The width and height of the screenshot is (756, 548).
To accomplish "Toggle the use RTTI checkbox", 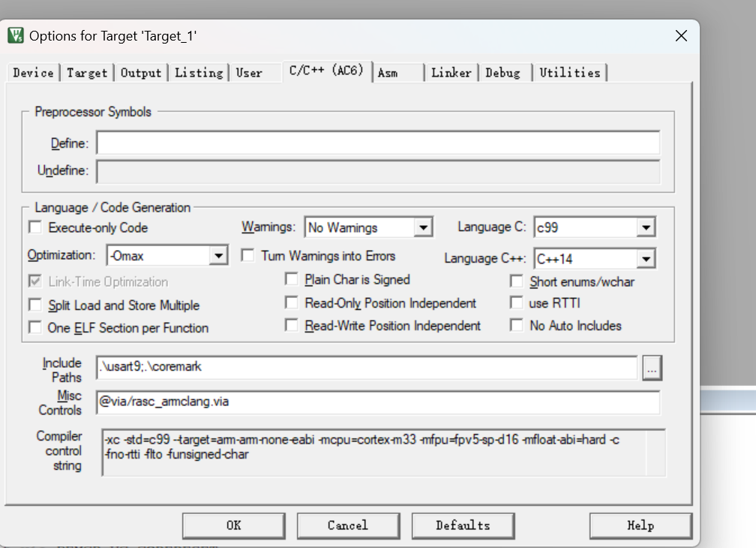I will tap(516, 303).
